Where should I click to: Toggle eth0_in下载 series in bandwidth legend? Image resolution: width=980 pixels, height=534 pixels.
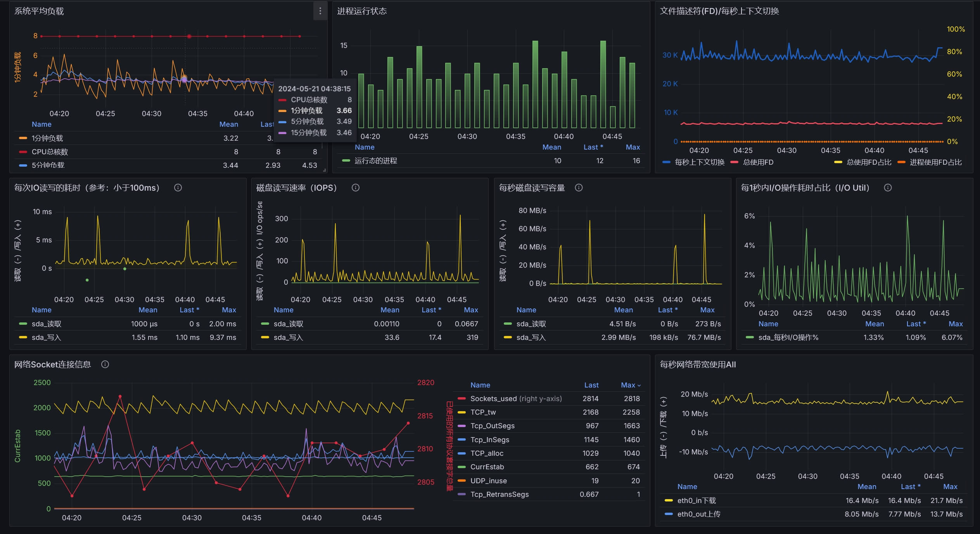(696, 501)
